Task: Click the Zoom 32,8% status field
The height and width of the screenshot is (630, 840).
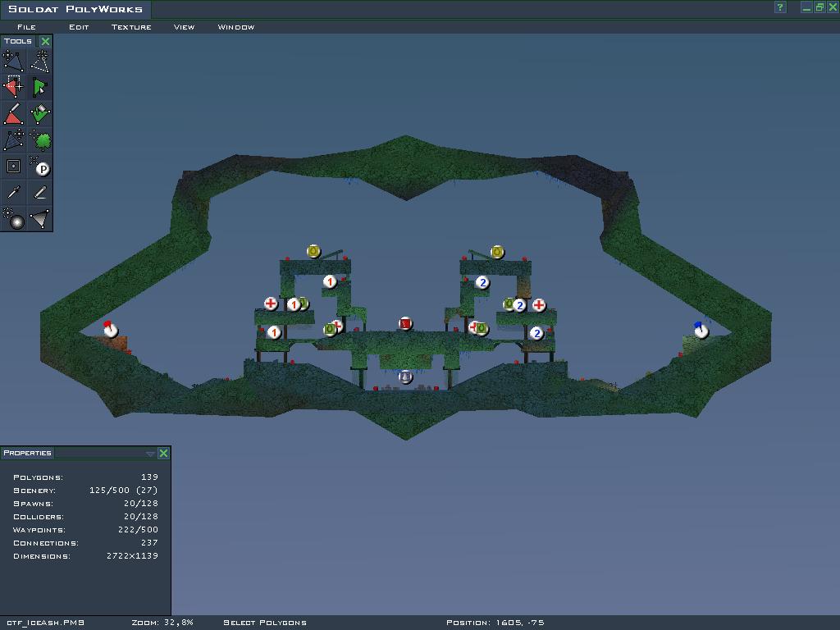Action: (x=162, y=623)
